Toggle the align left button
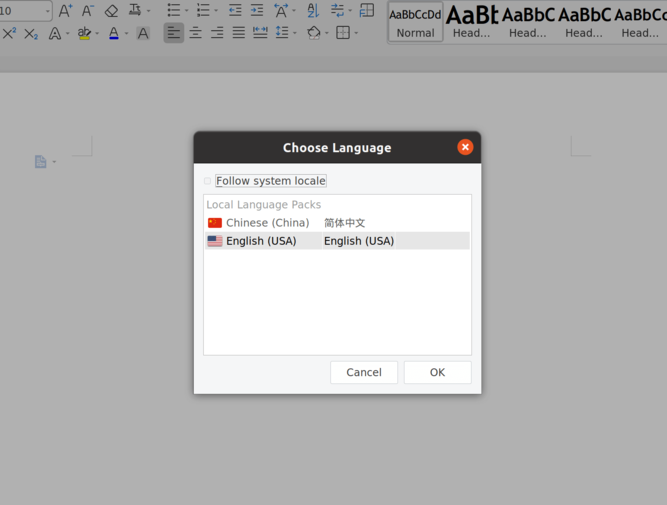This screenshot has height=505, width=667. (x=173, y=33)
